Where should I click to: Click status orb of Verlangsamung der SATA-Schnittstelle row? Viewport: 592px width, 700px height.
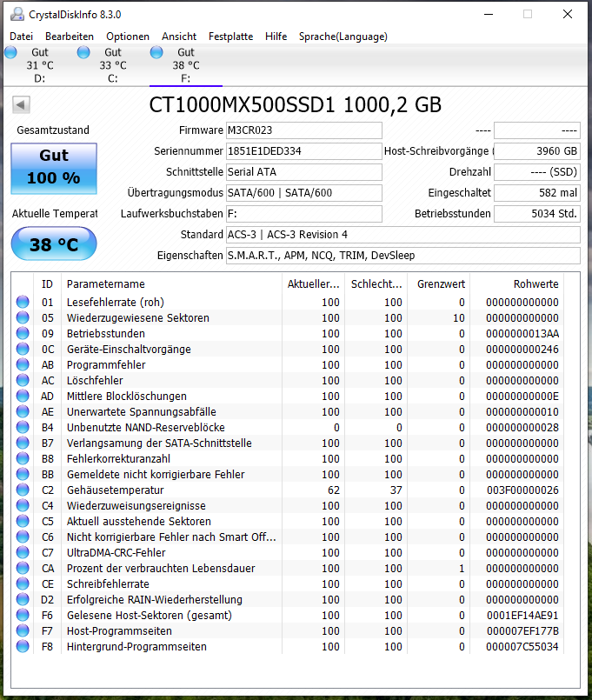click(x=23, y=443)
